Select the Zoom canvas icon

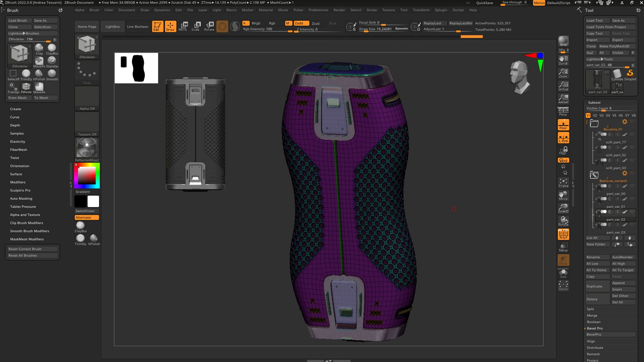563,73
